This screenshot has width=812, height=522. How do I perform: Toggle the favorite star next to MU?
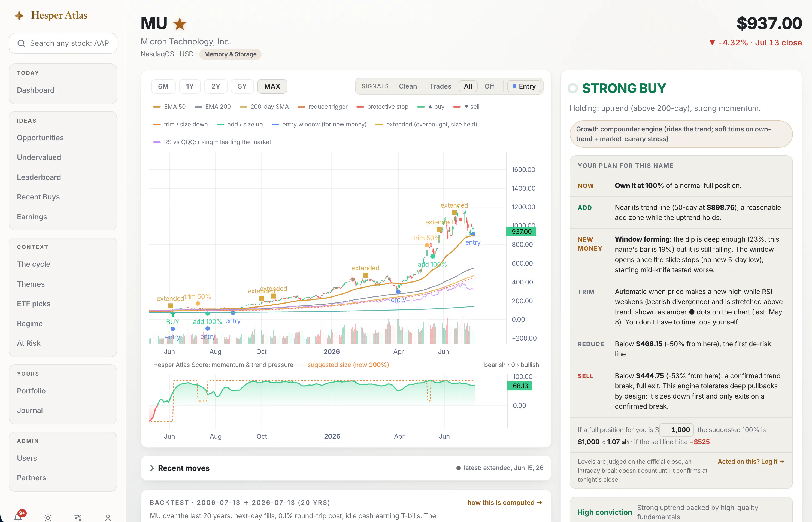pyautogui.click(x=179, y=24)
